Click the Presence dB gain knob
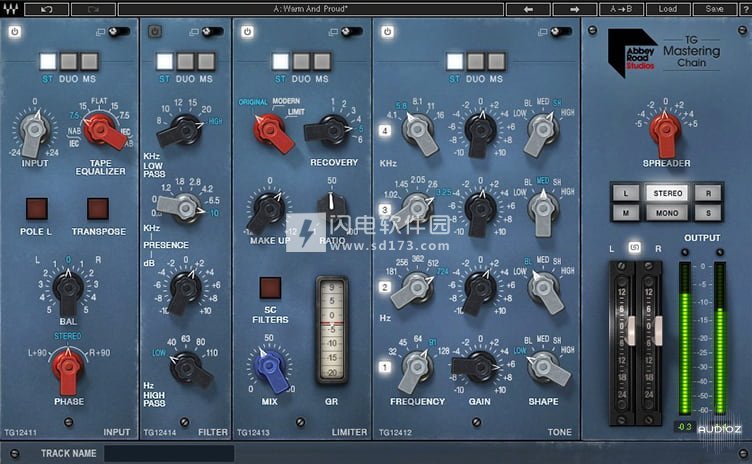The image size is (752, 464). [185, 289]
